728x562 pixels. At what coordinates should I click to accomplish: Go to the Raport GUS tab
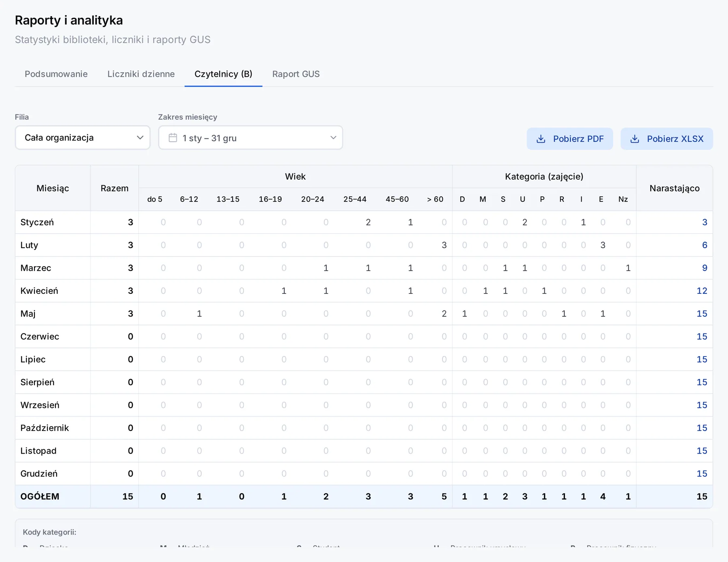[296, 74]
